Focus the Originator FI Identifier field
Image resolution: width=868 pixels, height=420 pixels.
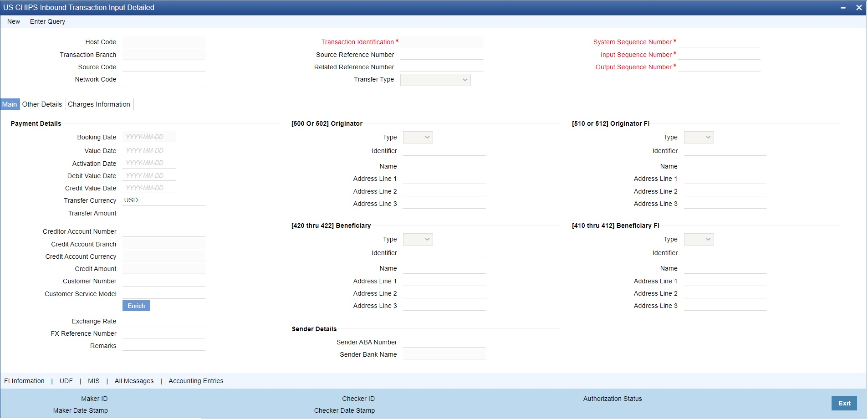(725, 151)
